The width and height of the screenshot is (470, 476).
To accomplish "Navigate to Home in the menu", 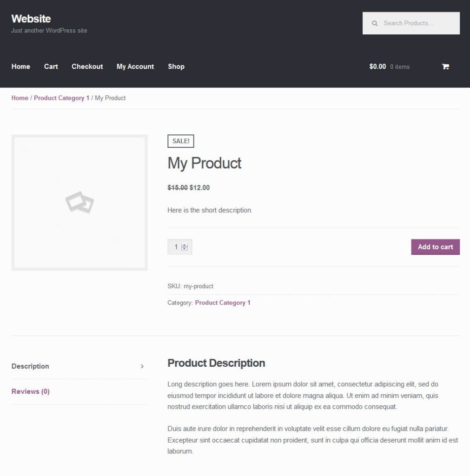I will pos(20,66).
